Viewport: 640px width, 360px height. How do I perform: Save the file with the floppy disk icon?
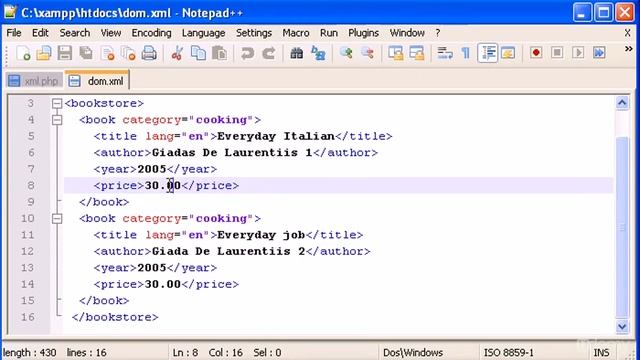coord(64,53)
